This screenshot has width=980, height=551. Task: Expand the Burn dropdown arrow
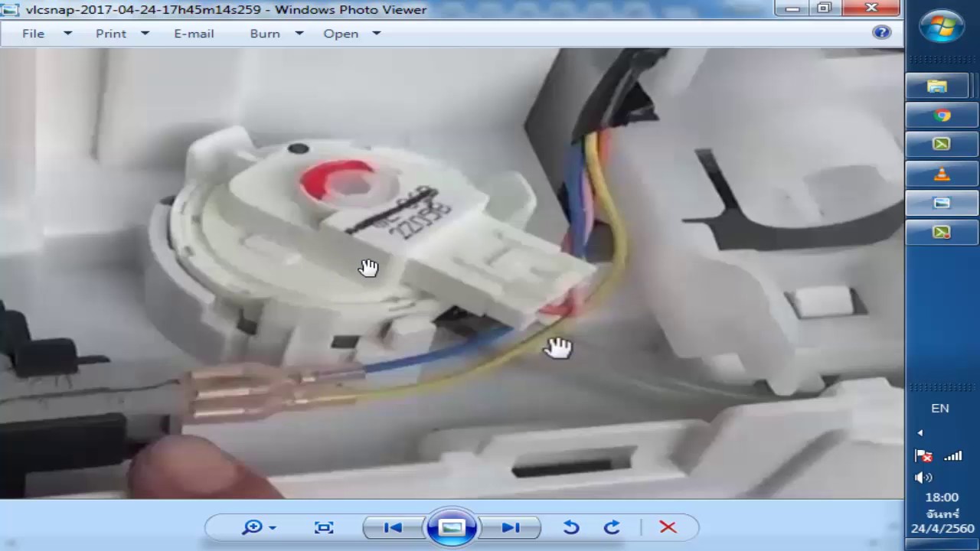coord(299,34)
